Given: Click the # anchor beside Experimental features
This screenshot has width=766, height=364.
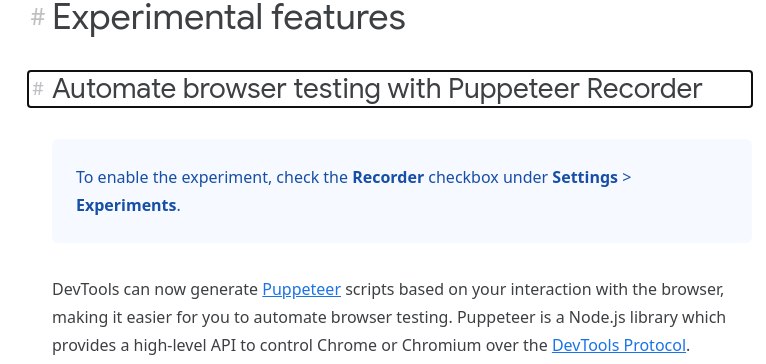Looking at the screenshot, I should click(38, 18).
